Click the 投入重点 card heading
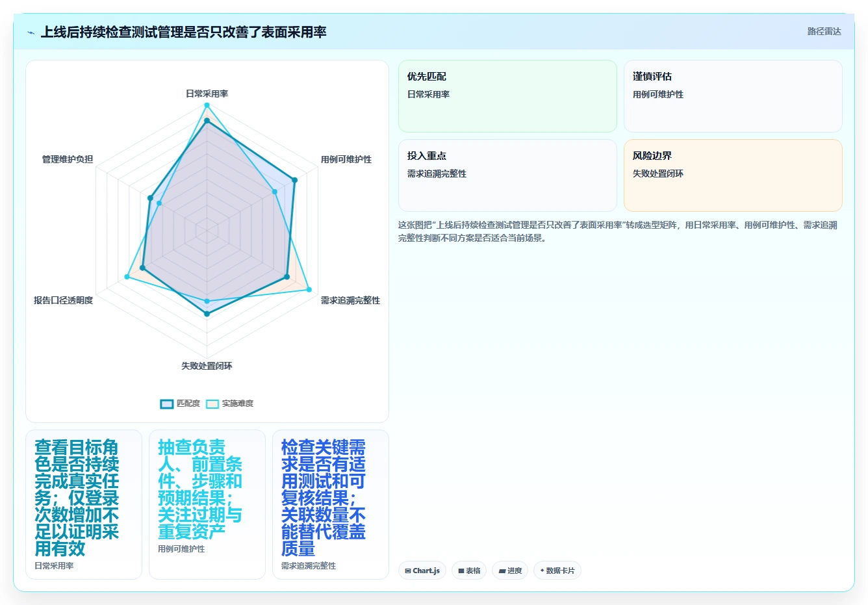This screenshot has width=868, height=605. pyautogui.click(x=426, y=156)
